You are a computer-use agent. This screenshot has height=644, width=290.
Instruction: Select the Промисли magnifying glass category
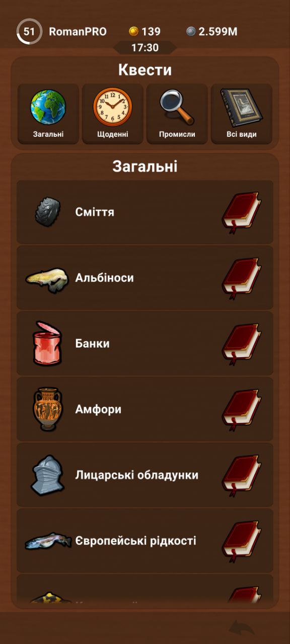[x=177, y=114]
